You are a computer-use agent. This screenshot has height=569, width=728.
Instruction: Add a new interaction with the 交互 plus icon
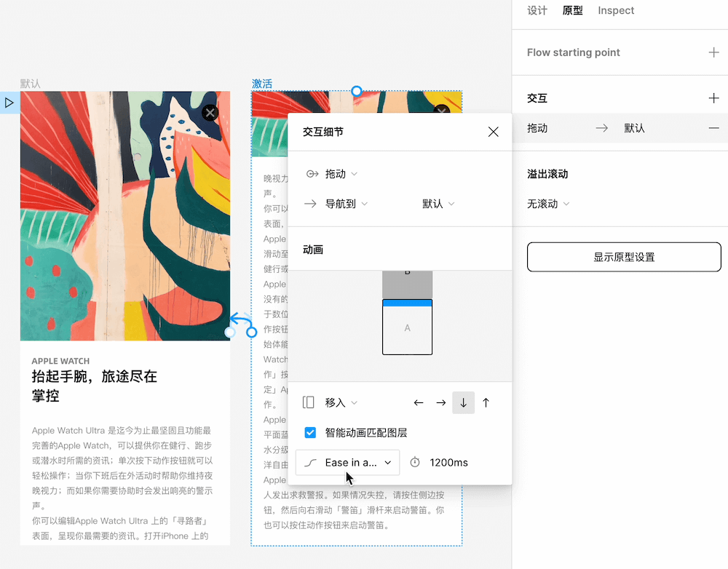[714, 98]
